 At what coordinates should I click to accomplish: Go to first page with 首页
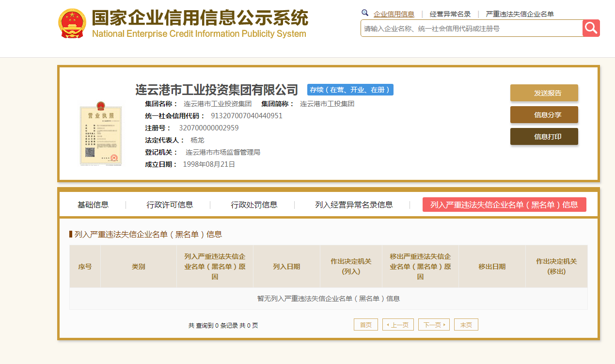click(366, 325)
